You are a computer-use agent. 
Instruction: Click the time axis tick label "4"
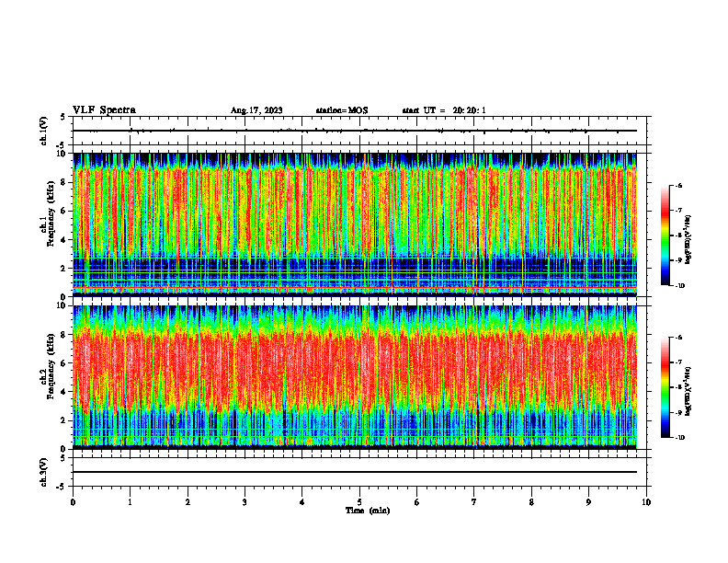click(x=302, y=502)
